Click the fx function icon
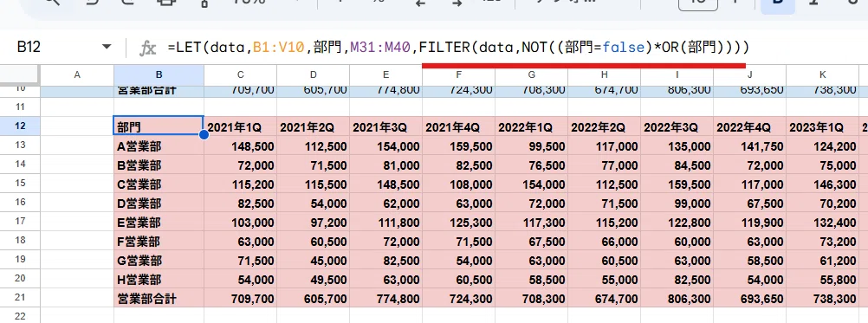 pos(147,48)
